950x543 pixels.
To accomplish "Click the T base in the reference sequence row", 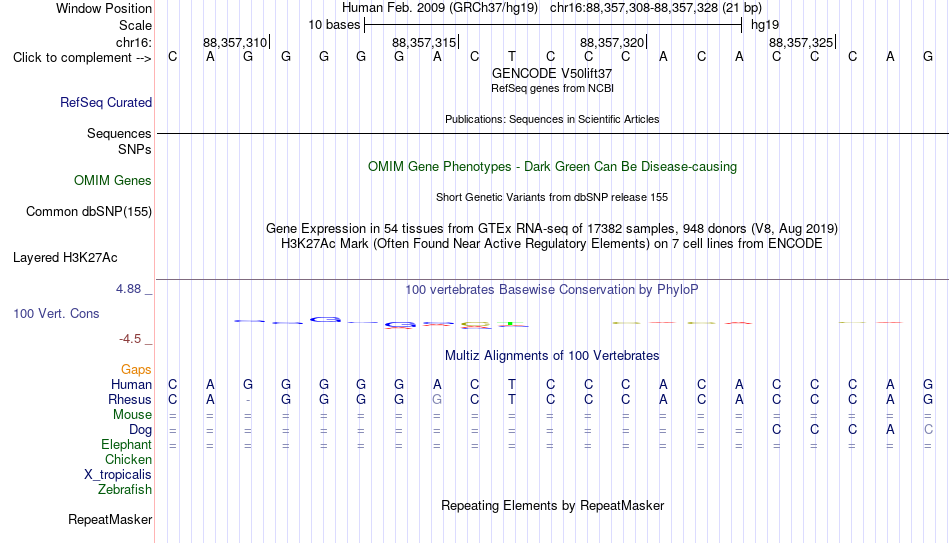I will click(x=512, y=57).
